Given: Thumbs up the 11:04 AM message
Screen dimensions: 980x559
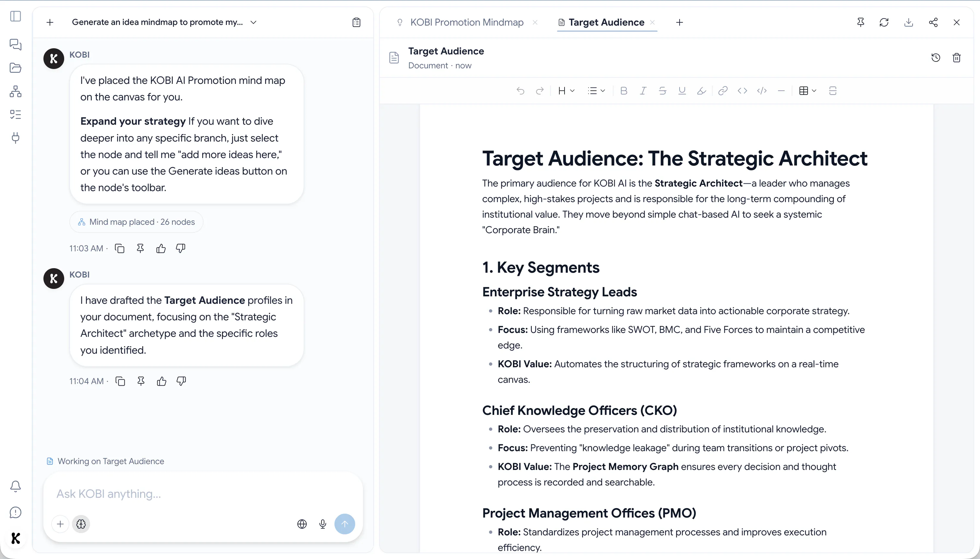Looking at the screenshot, I should 162,381.
